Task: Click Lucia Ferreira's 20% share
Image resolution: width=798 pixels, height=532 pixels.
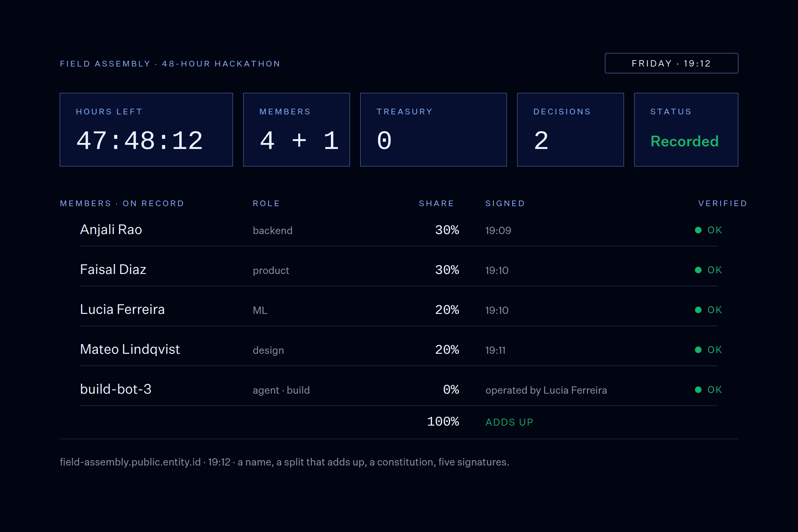Action: [x=447, y=310]
